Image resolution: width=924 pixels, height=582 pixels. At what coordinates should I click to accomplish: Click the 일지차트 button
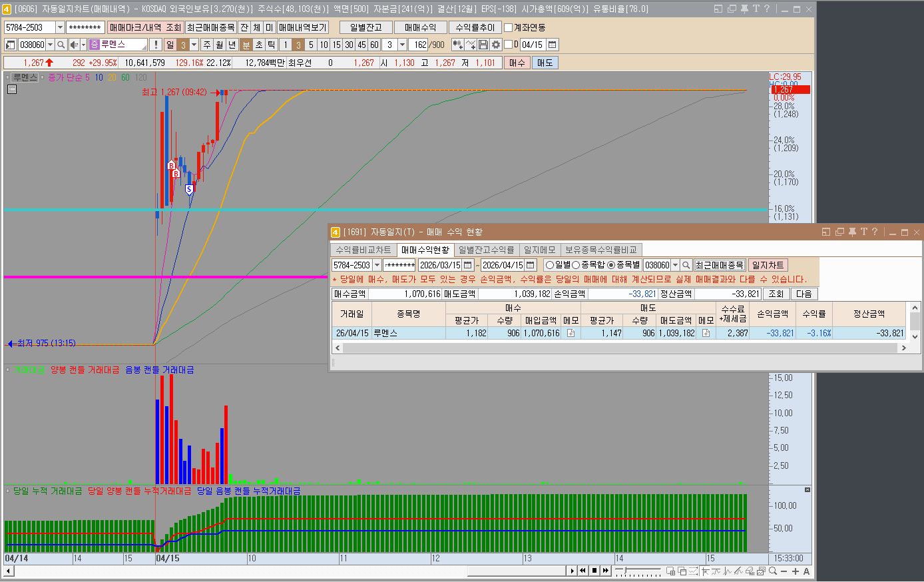pyautogui.click(x=768, y=265)
